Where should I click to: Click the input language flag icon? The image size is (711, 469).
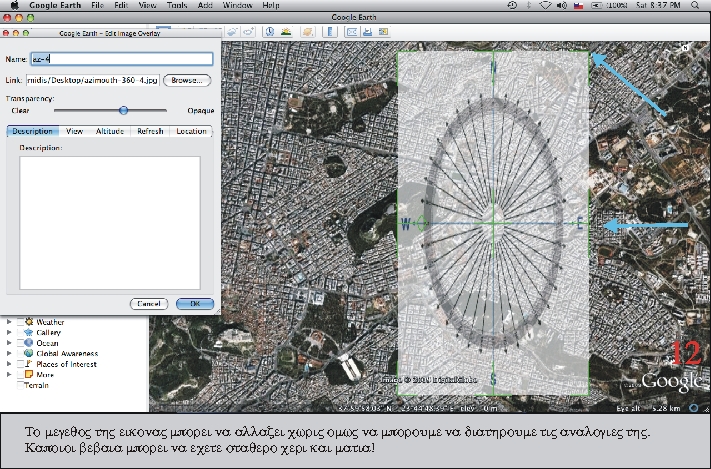[x=579, y=5]
